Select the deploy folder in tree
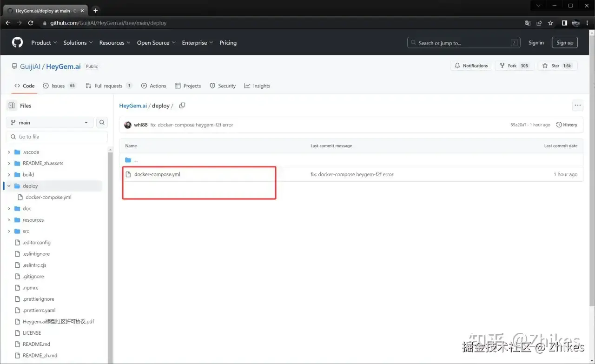The height and width of the screenshot is (364, 595). point(30,186)
